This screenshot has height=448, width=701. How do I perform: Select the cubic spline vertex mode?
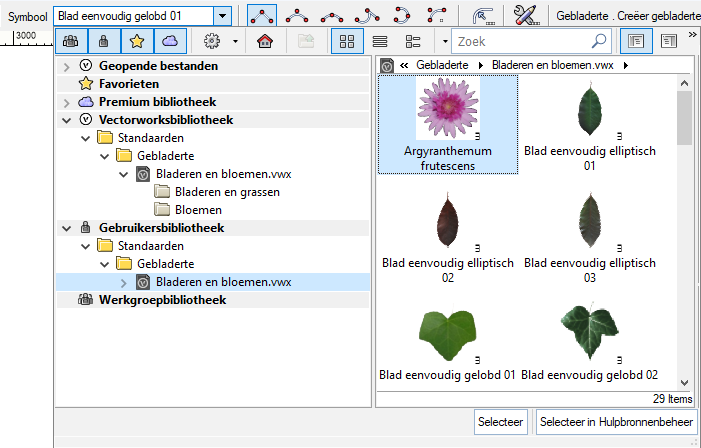coord(332,16)
